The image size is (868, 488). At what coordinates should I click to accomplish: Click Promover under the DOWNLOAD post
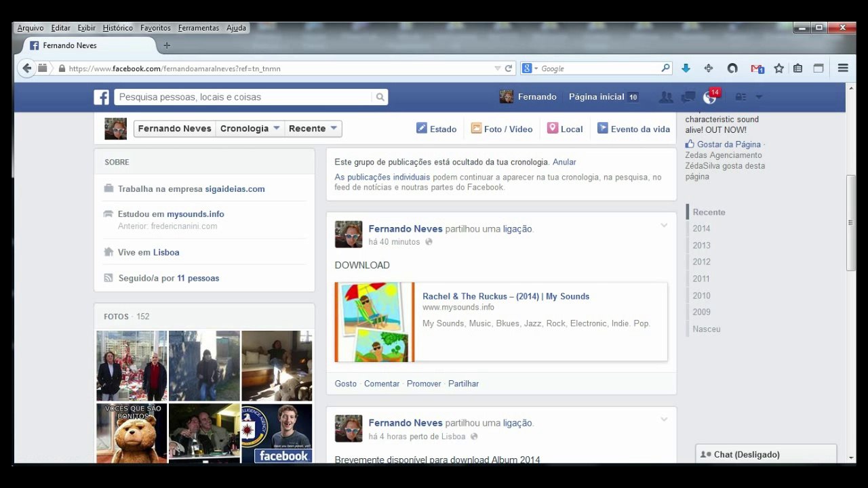pos(424,384)
